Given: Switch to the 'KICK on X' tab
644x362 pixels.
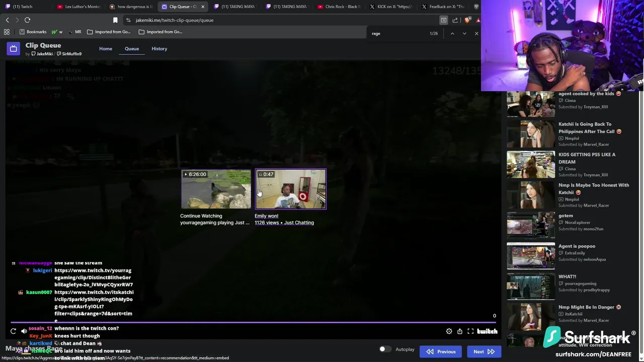Looking at the screenshot, I should pos(391,7).
